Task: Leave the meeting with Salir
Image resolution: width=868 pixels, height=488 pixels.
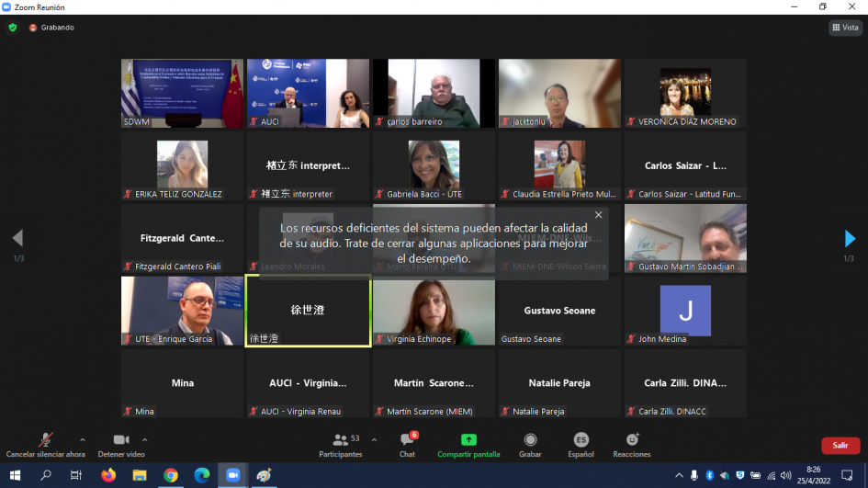Action: 840,446
